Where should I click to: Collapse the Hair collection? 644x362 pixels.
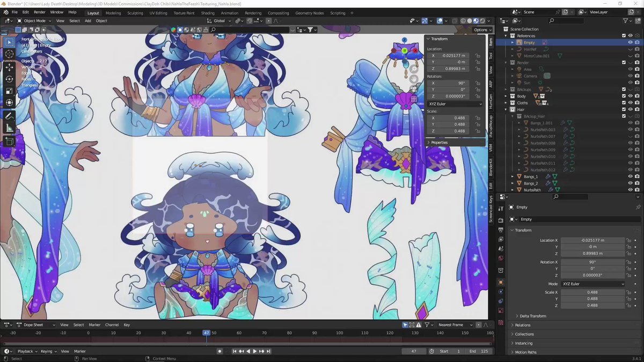tap(506, 109)
